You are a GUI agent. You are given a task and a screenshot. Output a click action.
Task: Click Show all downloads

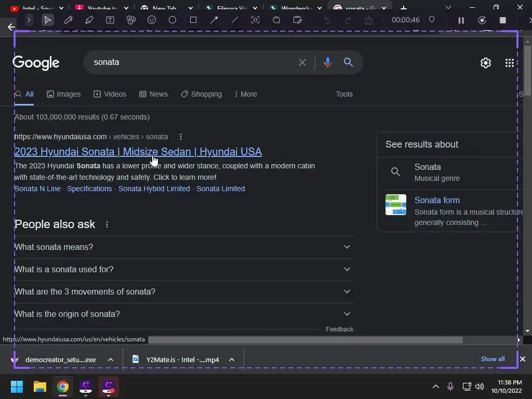point(493,359)
